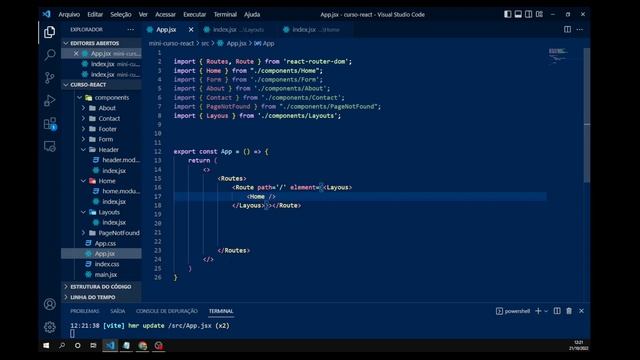Switch to the index.jsx Home editor tab
The width and height of the screenshot is (640, 360).
(316, 29)
